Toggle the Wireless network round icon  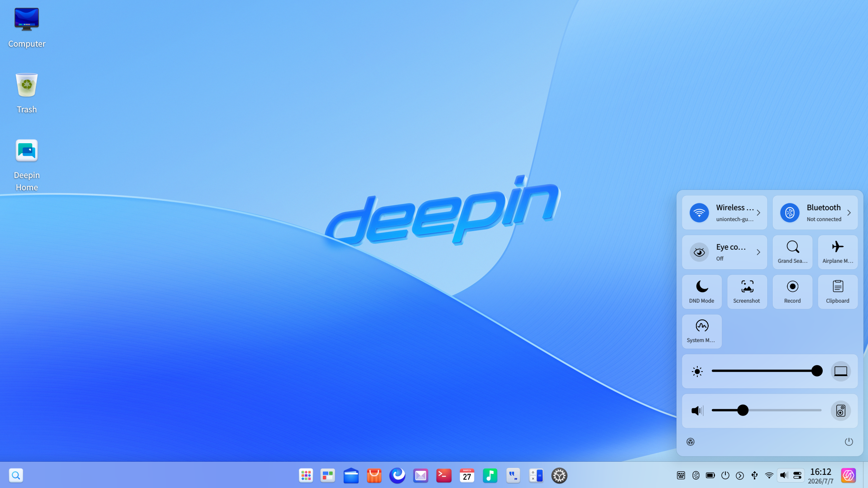[x=699, y=213]
